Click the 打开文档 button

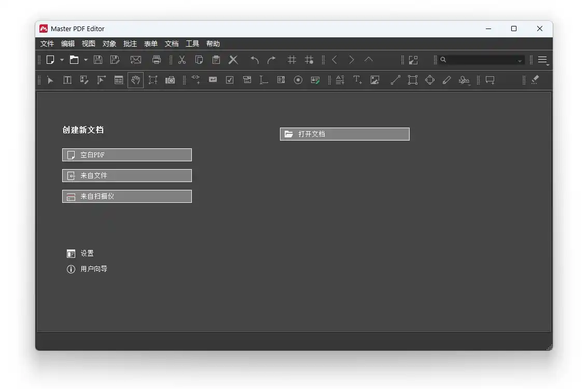(x=345, y=134)
